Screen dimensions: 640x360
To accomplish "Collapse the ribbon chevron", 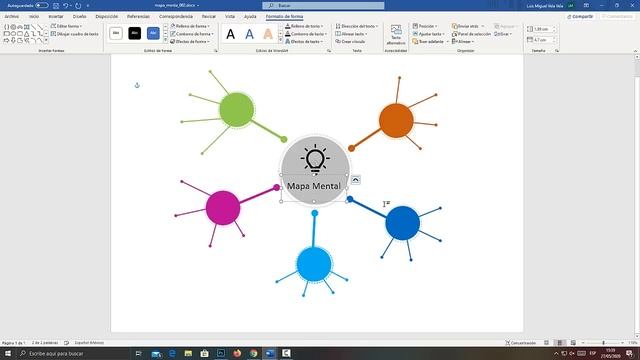I will click(635, 51).
